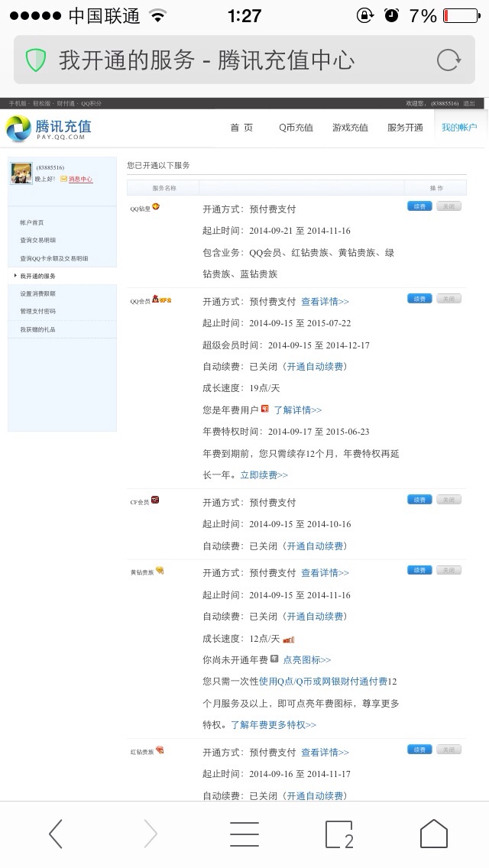The width and height of the screenshot is (489, 868).
Task: Tap the address bar page title
Action: (206, 60)
